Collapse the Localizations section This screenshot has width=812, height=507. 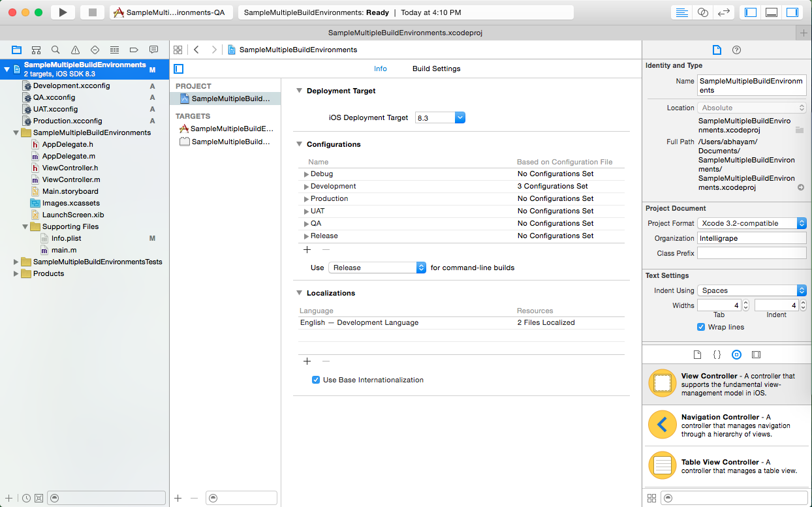point(299,293)
